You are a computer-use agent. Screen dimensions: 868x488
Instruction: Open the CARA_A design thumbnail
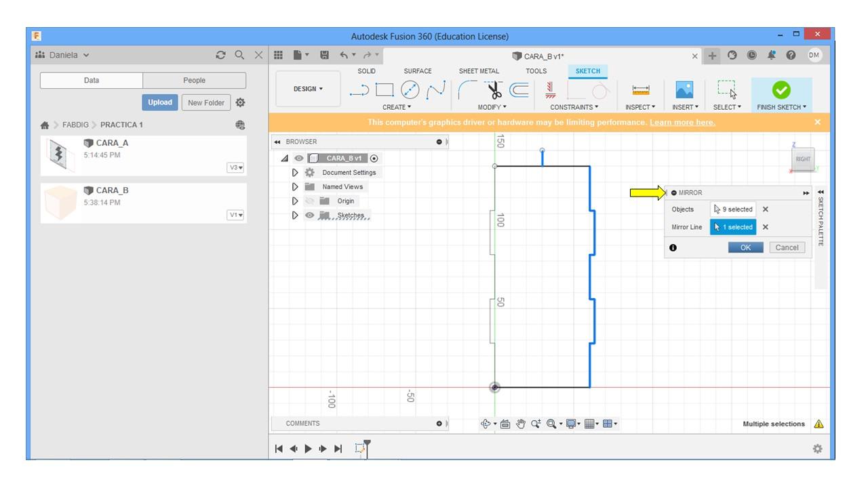(59, 155)
